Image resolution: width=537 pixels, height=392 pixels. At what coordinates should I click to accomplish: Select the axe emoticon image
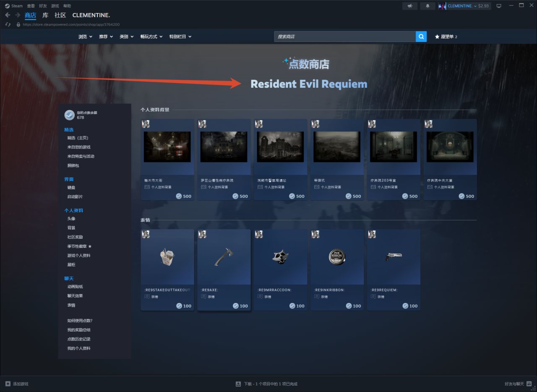[224, 257]
